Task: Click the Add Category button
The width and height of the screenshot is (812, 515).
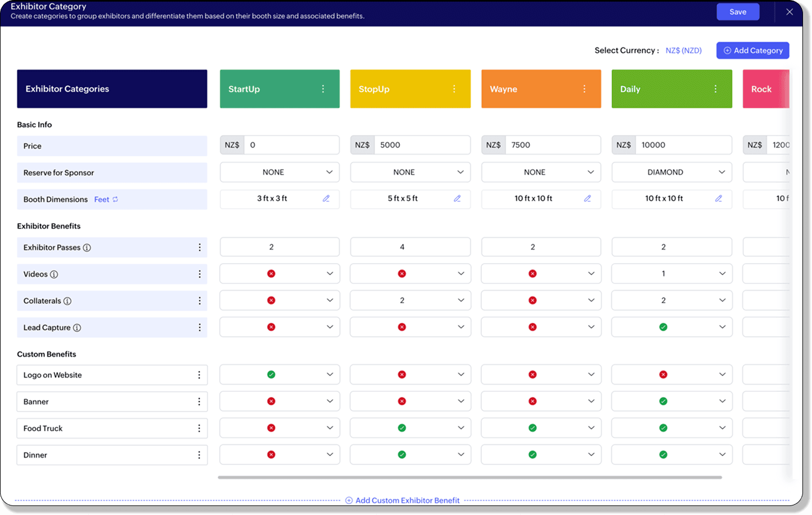Action: pos(752,51)
